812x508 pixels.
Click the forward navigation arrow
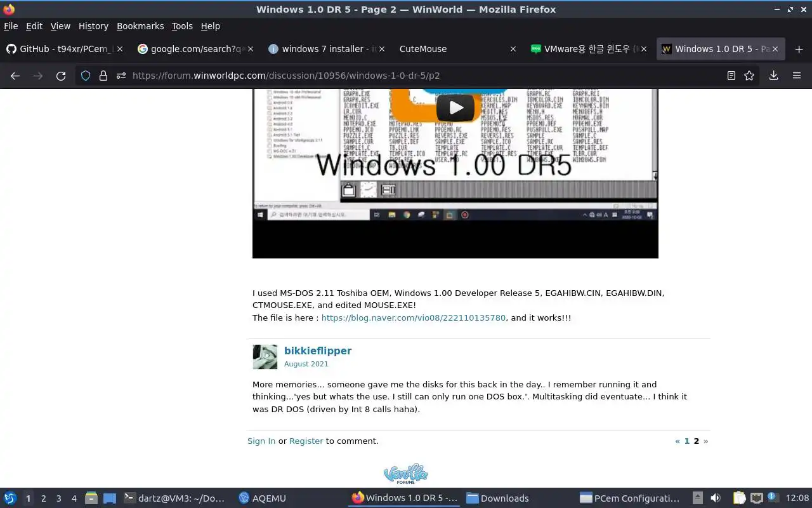click(x=38, y=76)
